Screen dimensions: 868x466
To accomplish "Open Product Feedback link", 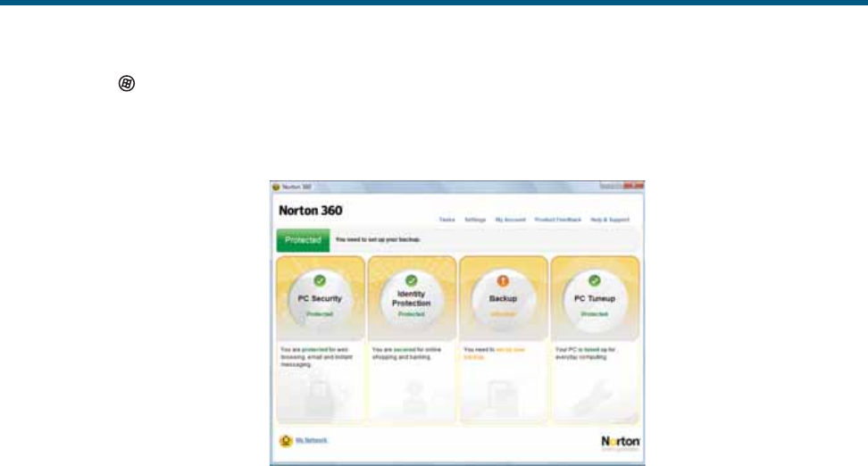I will [558, 220].
